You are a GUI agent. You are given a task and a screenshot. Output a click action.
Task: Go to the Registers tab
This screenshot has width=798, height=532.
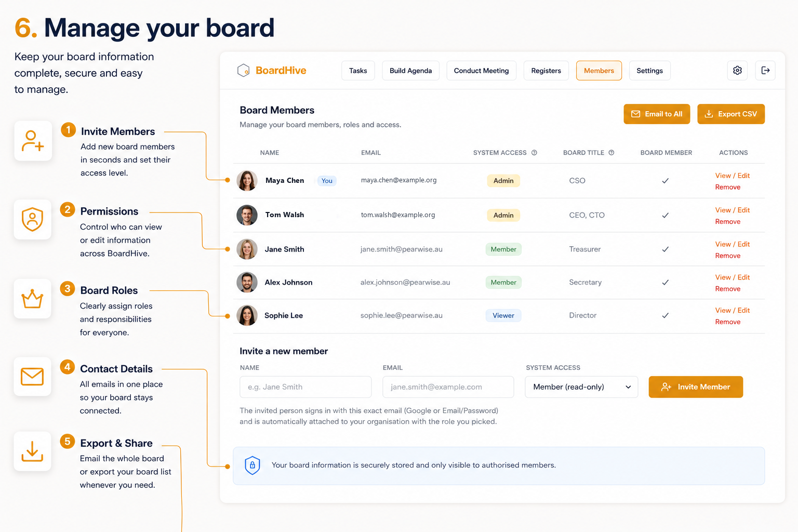(546, 71)
